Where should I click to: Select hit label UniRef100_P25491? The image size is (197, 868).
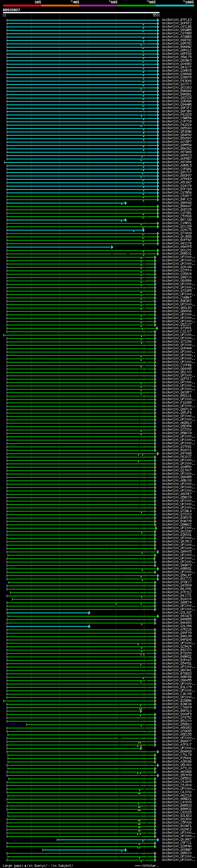coord(177,758)
